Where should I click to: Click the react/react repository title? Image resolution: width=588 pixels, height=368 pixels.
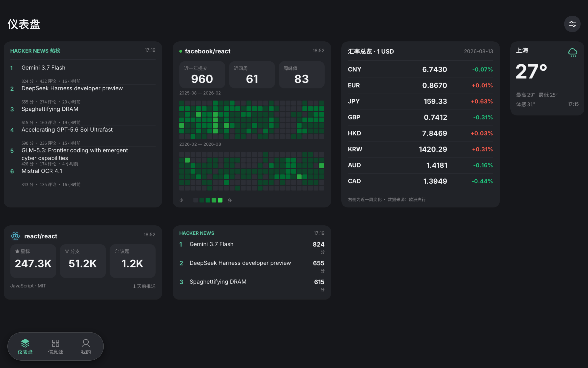pos(41,236)
